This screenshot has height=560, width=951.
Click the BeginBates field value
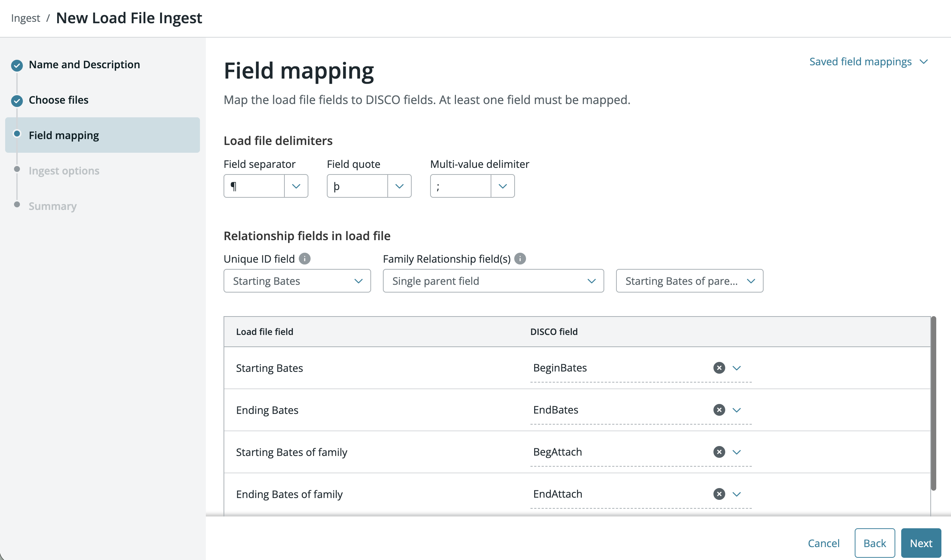tap(560, 368)
